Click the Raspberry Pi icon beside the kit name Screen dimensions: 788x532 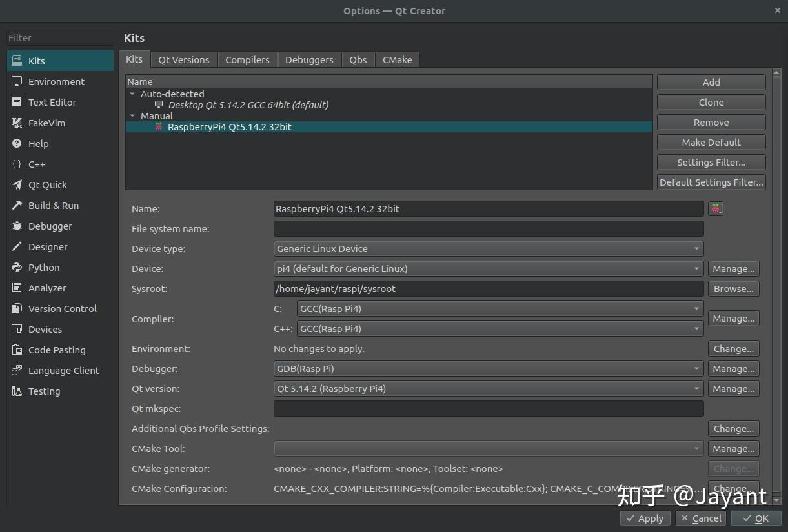[715, 208]
